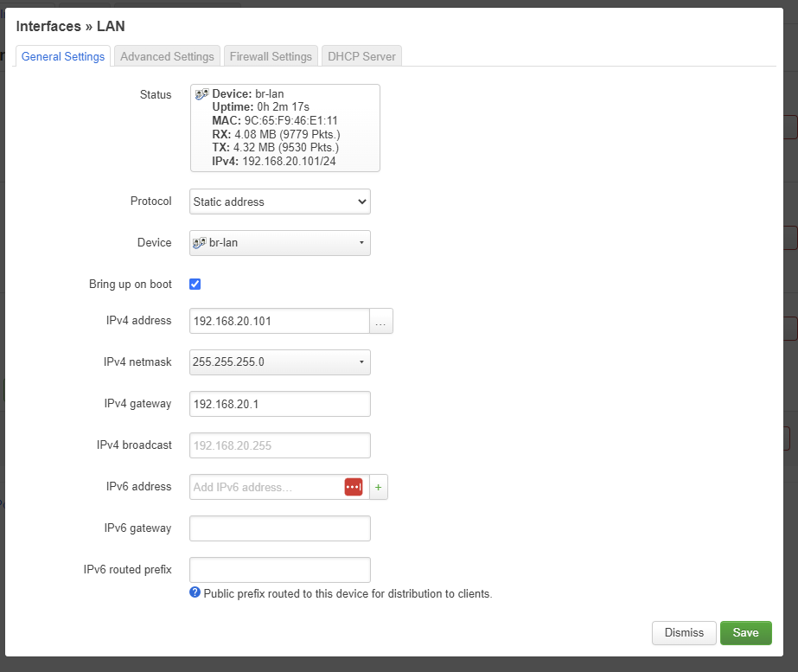Click the bridge device icon in Status box
Image resolution: width=798 pixels, height=672 pixels.
pos(201,93)
